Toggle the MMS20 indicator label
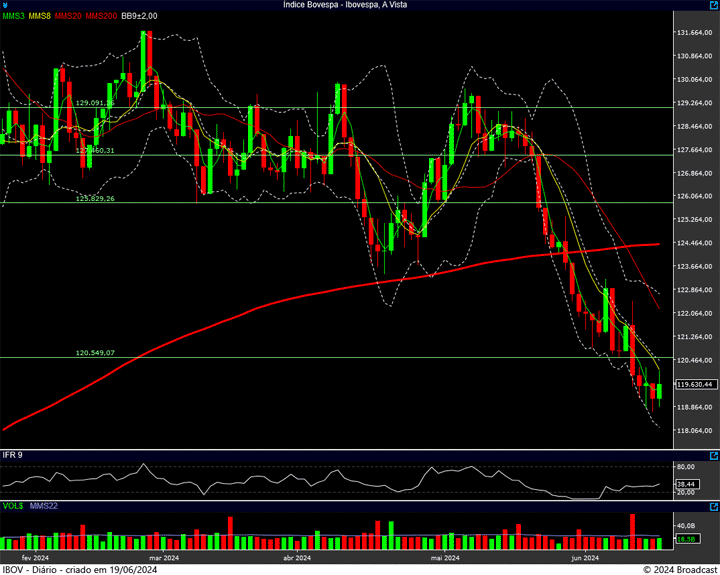The width and height of the screenshot is (720, 575). (x=68, y=16)
